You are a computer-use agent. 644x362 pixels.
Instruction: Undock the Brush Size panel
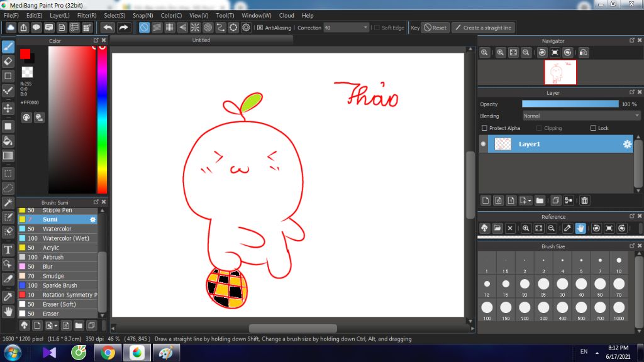(x=631, y=246)
